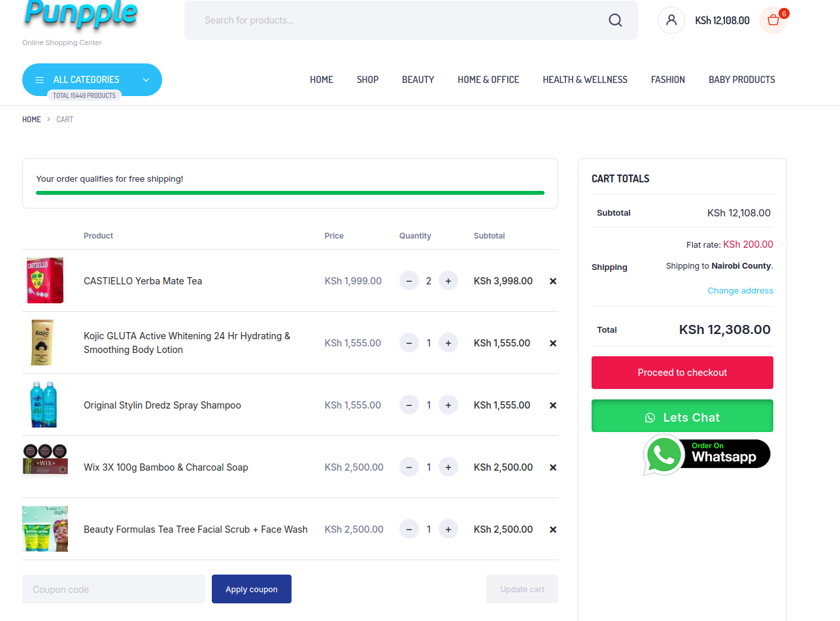Click the Flat rate KSh 200.00 text
The image size is (840, 621).
point(730,244)
